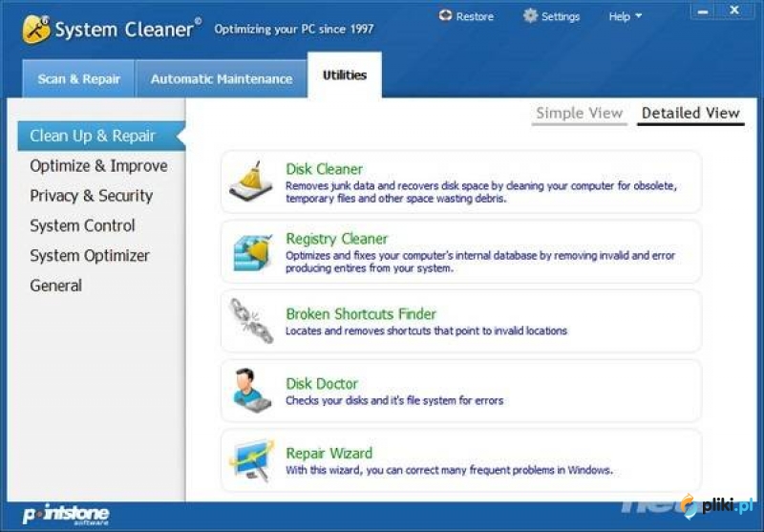Open System Control category

click(x=82, y=226)
